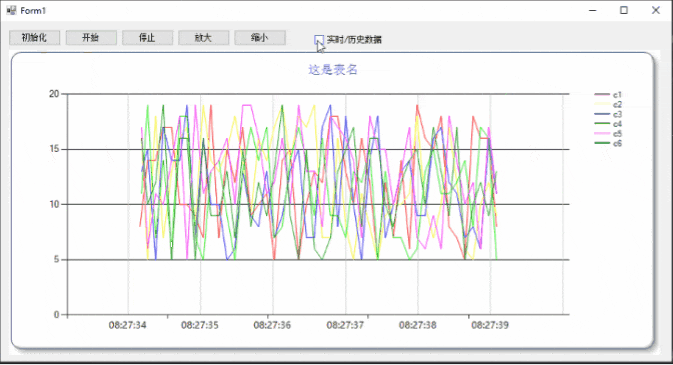
Task: Click the 初始化 button
Action: [x=35, y=38]
